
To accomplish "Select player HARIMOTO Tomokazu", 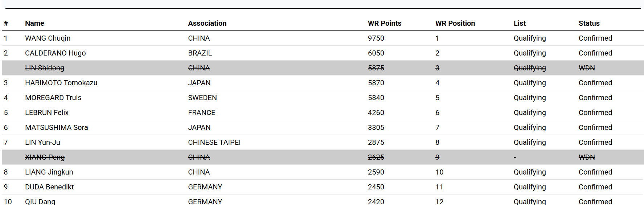I will pos(61,83).
